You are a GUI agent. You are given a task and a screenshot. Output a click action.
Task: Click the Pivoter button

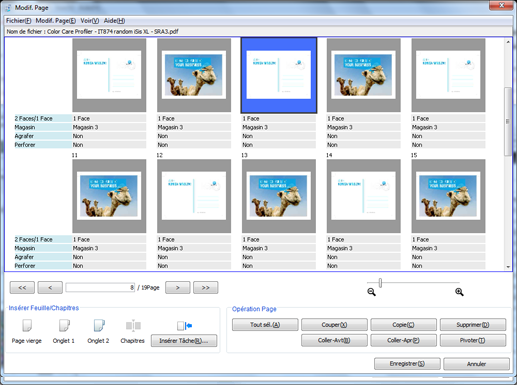473,340
